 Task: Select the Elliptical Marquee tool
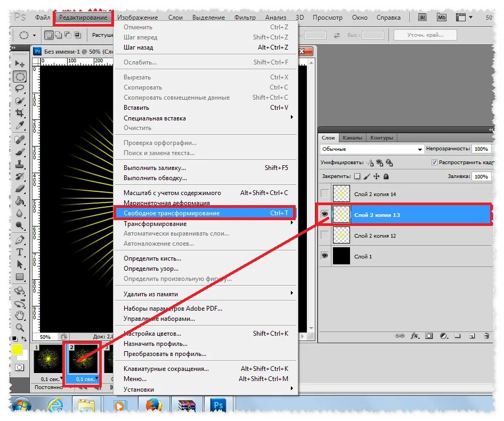click(20, 77)
